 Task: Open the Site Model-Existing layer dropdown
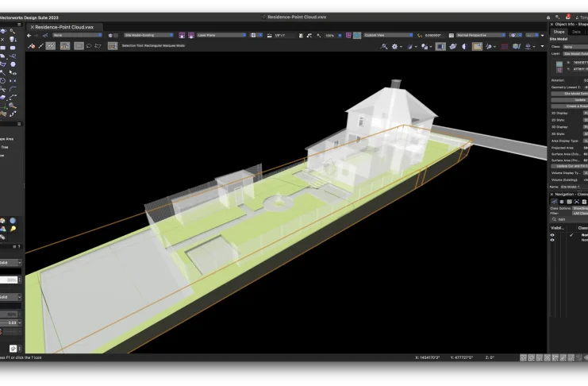point(148,35)
